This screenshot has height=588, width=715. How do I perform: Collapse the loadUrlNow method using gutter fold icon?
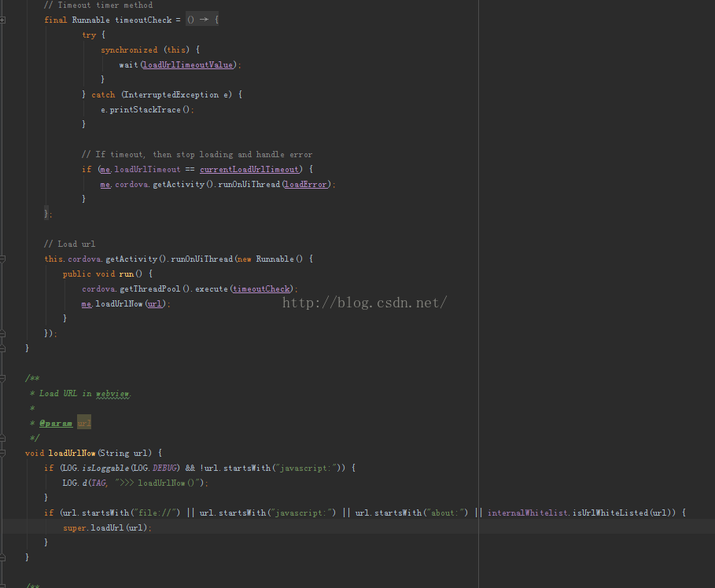click(3, 453)
